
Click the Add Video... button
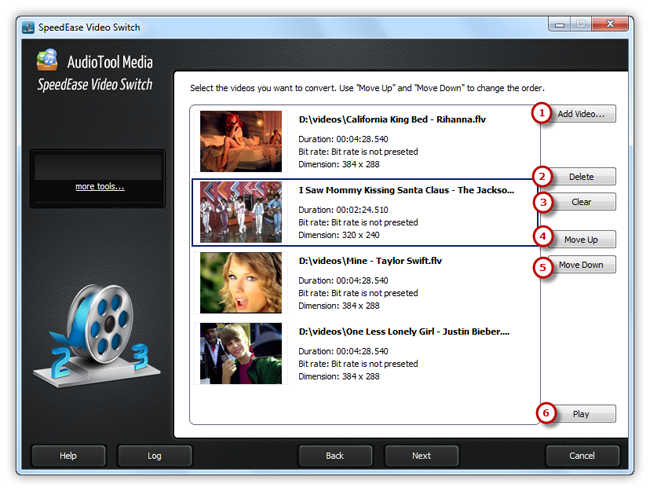581,114
